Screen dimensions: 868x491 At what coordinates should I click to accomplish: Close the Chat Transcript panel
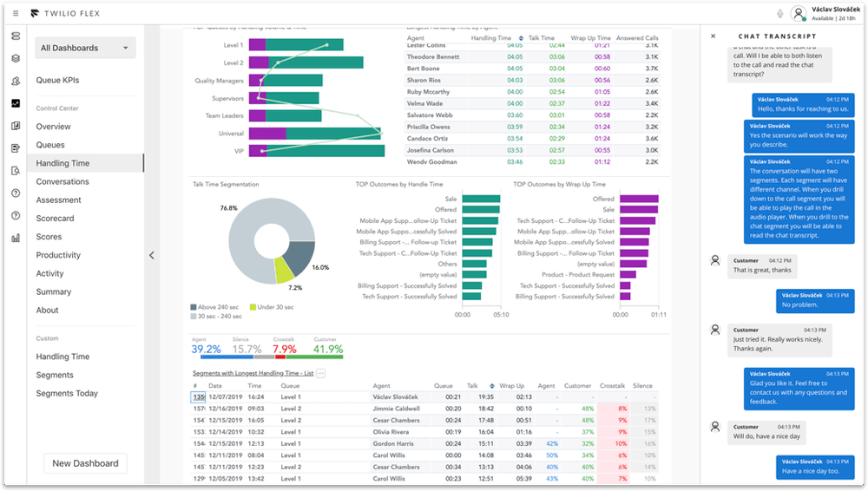pyautogui.click(x=713, y=36)
